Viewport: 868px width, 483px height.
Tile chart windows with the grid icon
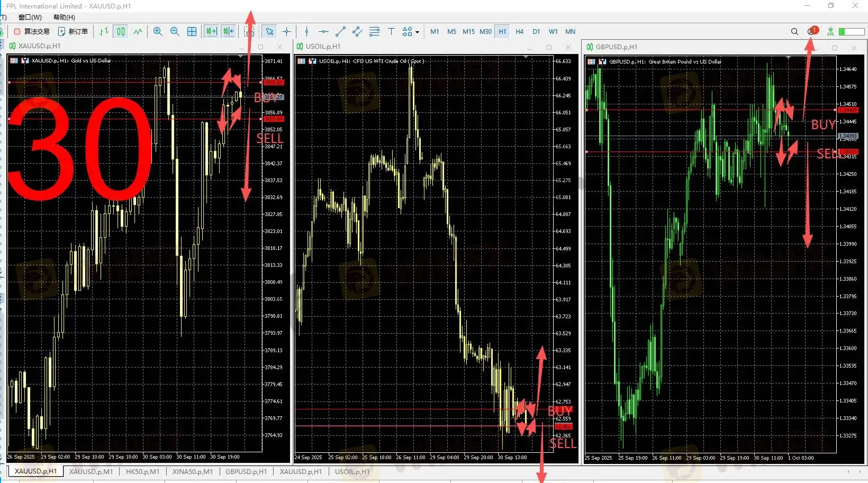coord(192,32)
